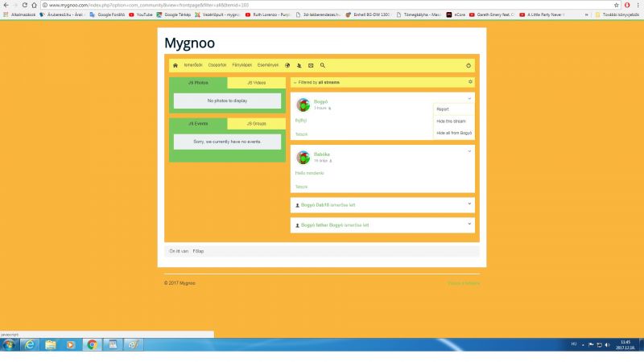Go back in browser history
Viewport: 644px width, 362px height.
click(6, 5)
